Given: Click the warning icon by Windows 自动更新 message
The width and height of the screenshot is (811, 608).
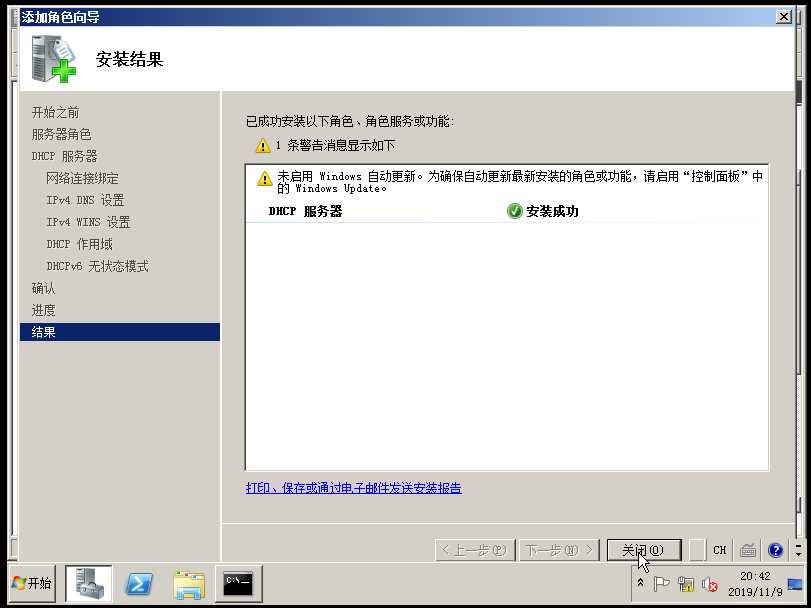Looking at the screenshot, I should click(264, 178).
